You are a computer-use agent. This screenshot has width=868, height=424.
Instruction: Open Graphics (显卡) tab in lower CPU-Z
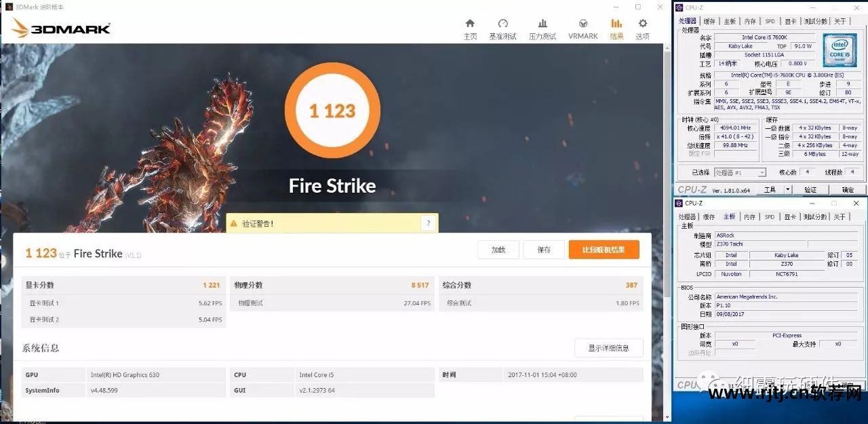790,217
